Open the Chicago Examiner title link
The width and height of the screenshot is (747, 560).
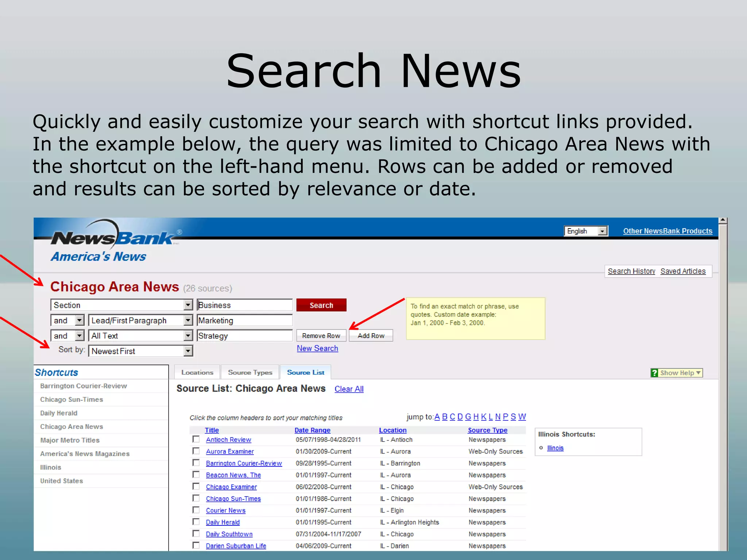pyautogui.click(x=231, y=487)
